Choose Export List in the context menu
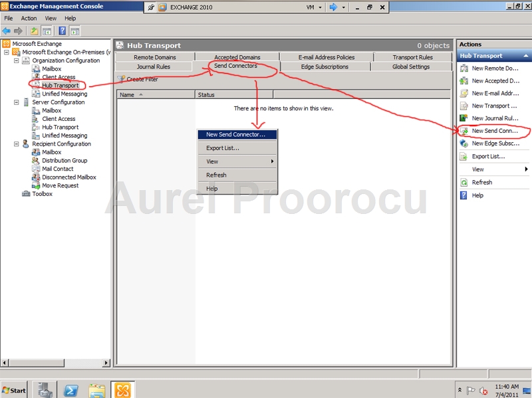The image size is (532, 398). (x=237, y=148)
